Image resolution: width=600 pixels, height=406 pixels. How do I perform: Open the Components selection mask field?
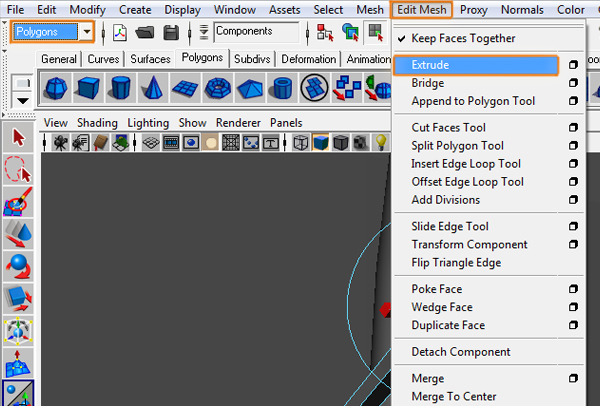256,31
